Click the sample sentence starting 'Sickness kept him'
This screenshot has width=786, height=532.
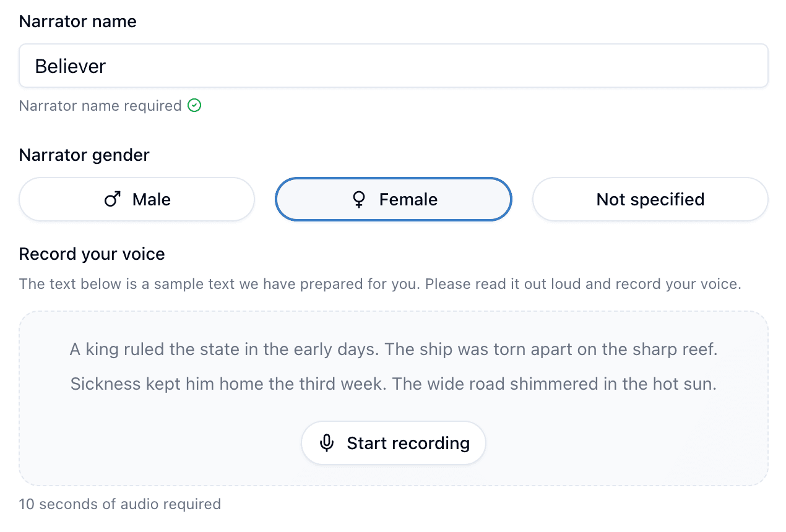tap(229, 384)
